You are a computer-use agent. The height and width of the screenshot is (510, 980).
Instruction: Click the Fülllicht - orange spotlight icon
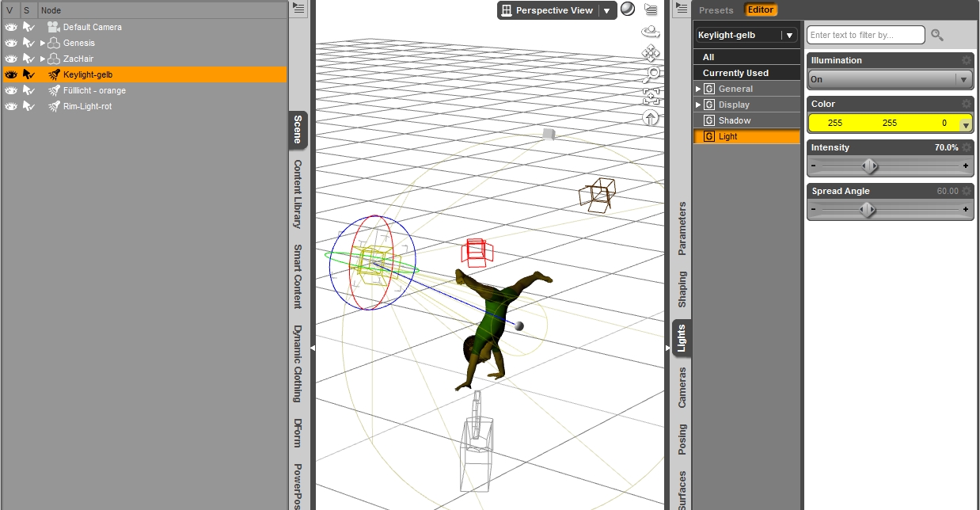click(54, 90)
